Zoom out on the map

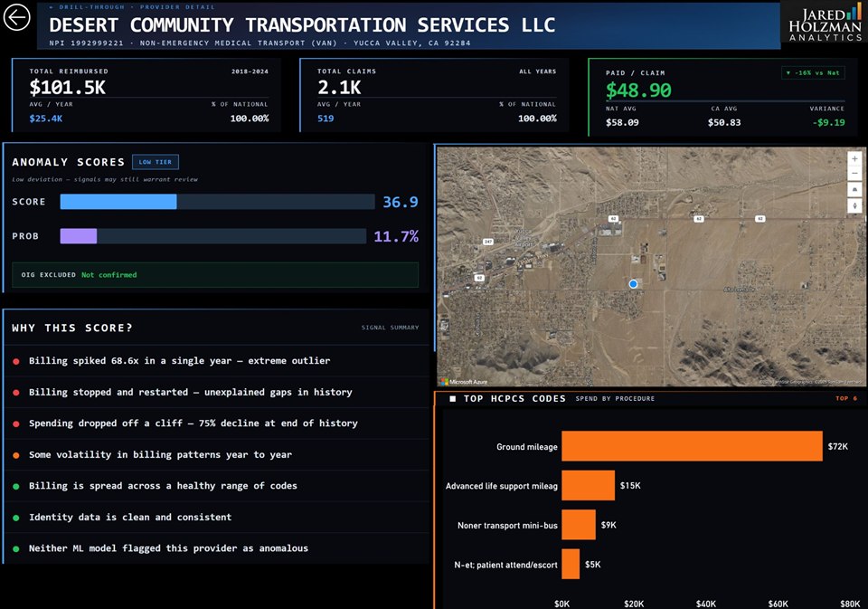pos(854,174)
